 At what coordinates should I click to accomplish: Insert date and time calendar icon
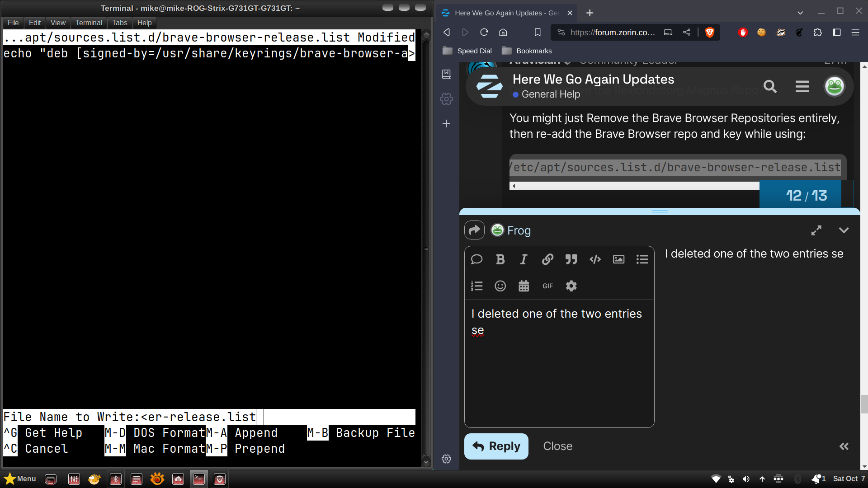pos(524,286)
